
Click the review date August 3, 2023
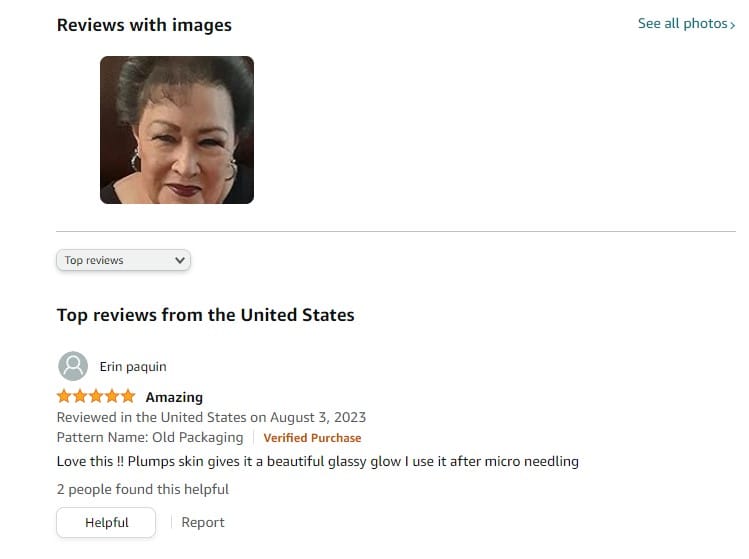[x=318, y=417]
